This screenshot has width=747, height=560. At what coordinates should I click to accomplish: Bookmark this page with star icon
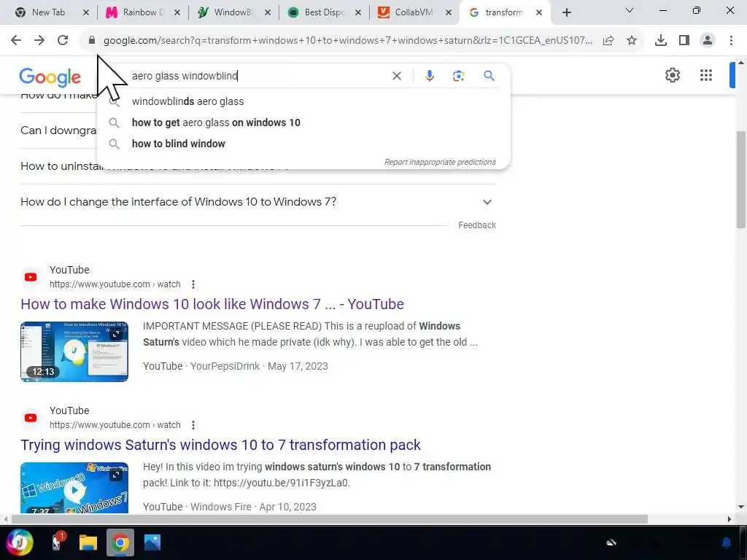(x=632, y=41)
